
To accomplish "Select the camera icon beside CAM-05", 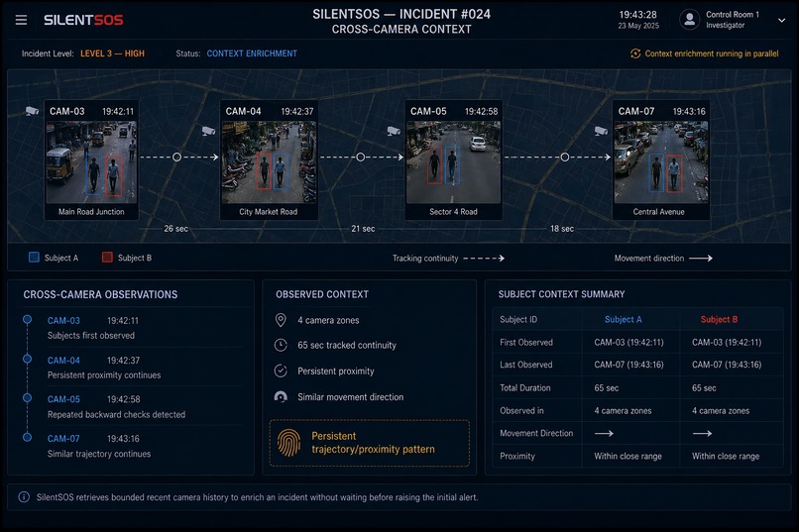I will [393, 131].
